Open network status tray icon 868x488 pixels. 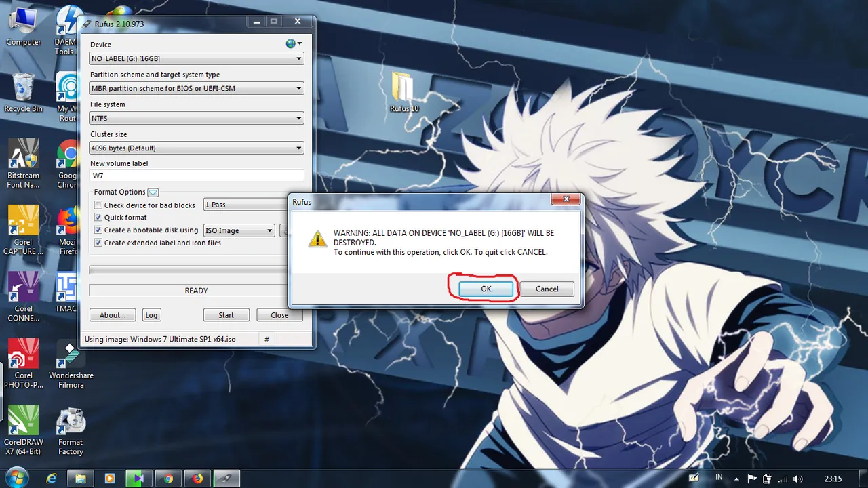point(782,479)
